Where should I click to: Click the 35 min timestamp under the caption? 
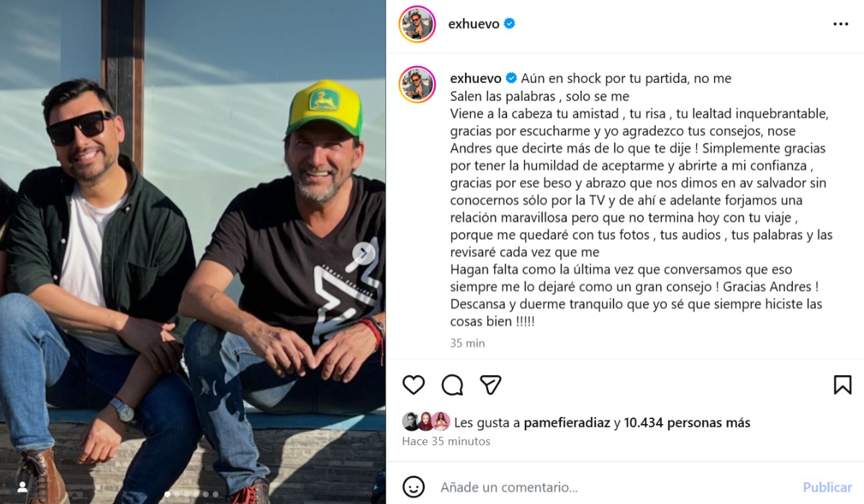(467, 343)
